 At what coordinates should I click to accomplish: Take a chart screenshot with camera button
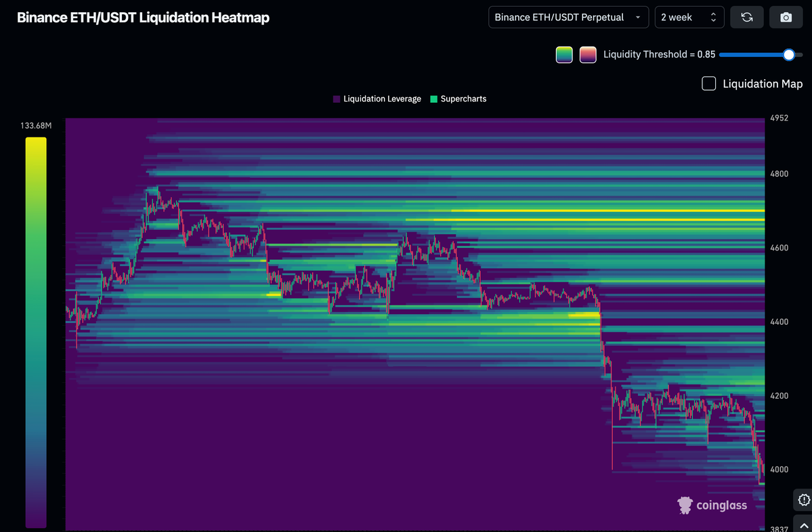point(786,17)
